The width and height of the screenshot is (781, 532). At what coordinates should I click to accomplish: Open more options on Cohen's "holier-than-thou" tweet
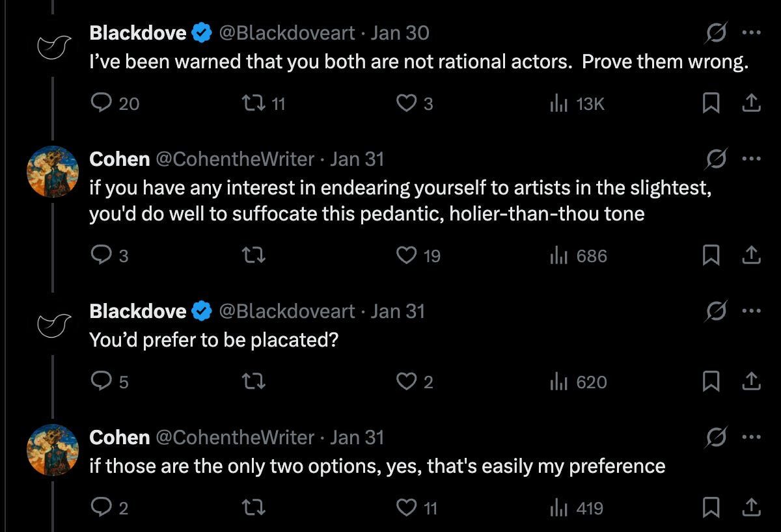751,159
